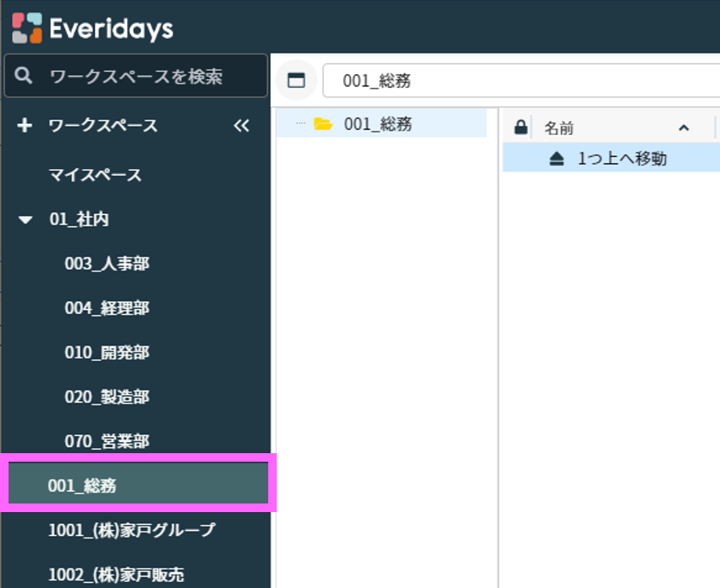Open the 070_営業部 workspace
Image resolution: width=720 pixels, height=588 pixels.
(107, 441)
